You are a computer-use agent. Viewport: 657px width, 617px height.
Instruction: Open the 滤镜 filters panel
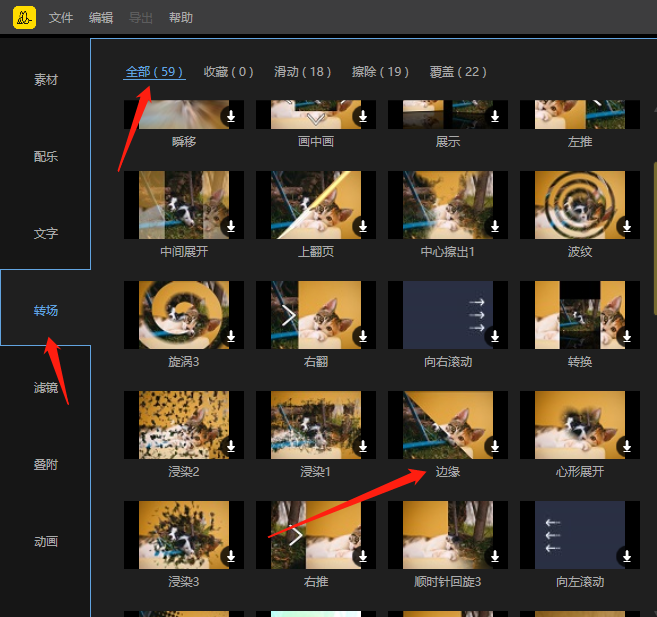(46, 388)
